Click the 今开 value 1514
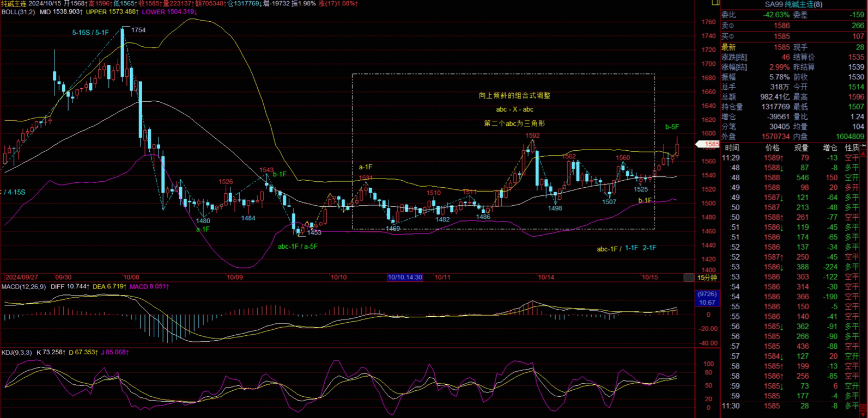Screen dimensions: 868x418 tap(856, 87)
